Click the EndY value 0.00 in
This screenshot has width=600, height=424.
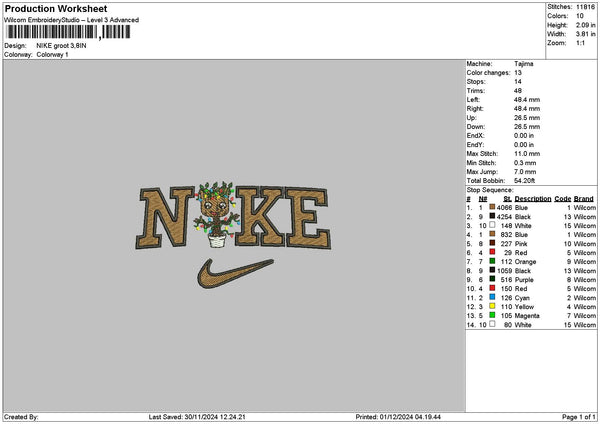[x=524, y=145]
